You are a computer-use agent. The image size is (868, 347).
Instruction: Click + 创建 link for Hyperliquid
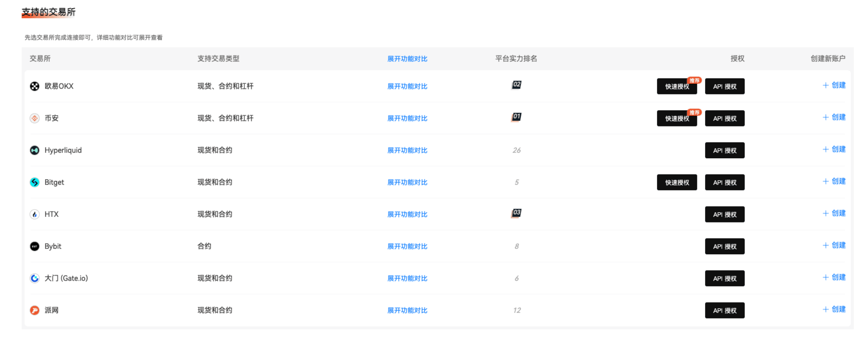pos(834,149)
